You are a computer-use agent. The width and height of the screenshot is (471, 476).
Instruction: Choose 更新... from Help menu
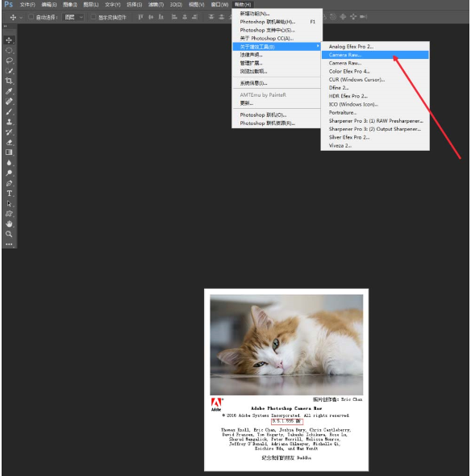pos(276,103)
